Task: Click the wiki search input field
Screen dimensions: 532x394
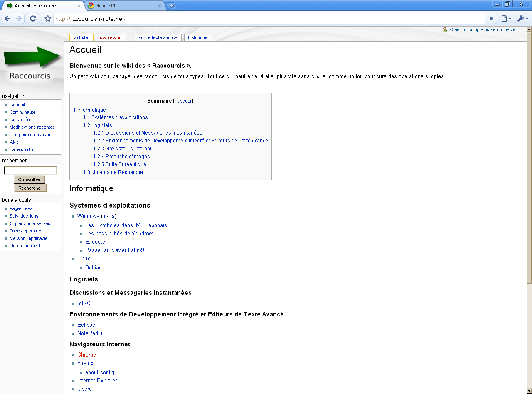Action: (x=30, y=171)
